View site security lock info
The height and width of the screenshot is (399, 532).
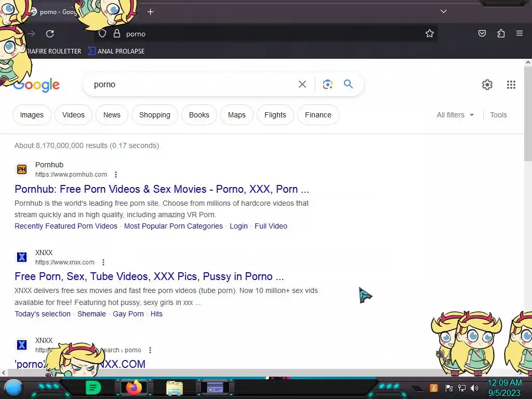pyautogui.click(x=117, y=34)
